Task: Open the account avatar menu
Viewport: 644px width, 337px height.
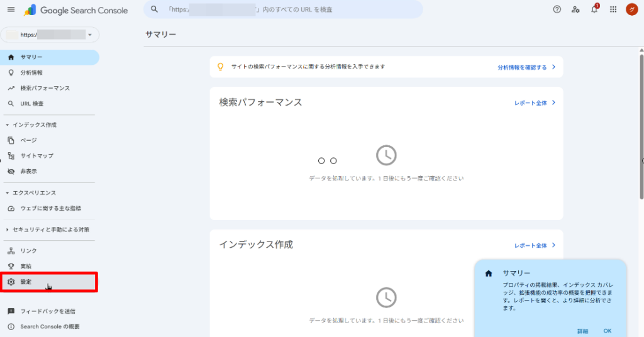Action: pos(631,9)
